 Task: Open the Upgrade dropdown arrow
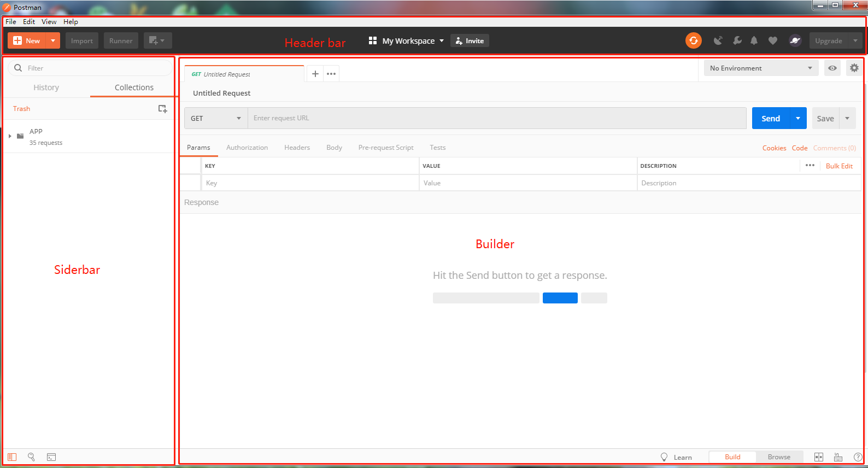[x=855, y=40]
